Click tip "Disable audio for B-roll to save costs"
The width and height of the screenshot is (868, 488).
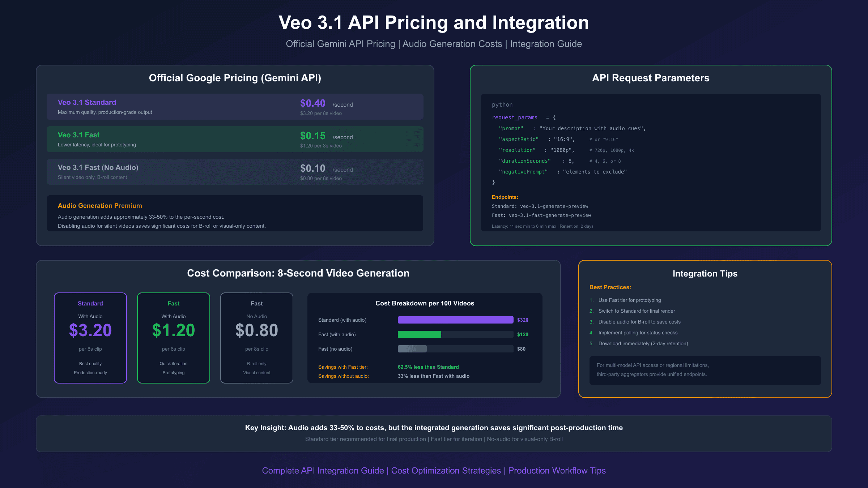coord(639,322)
